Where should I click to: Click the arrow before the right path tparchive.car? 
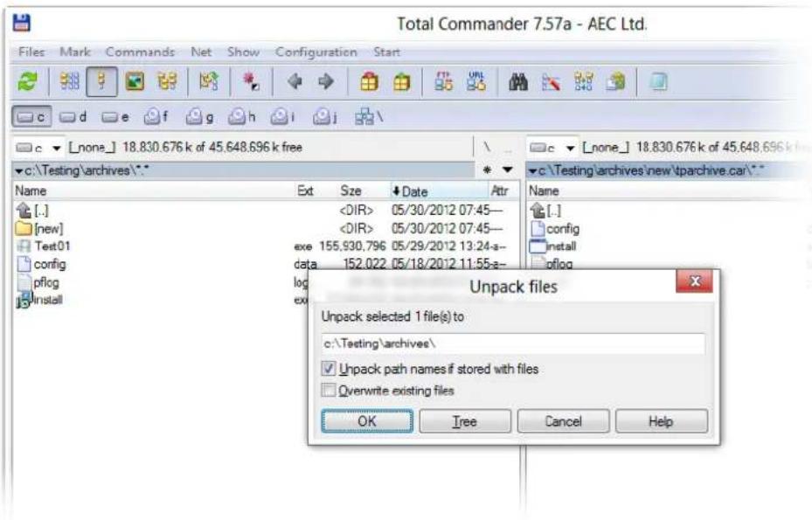tap(532, 171)
